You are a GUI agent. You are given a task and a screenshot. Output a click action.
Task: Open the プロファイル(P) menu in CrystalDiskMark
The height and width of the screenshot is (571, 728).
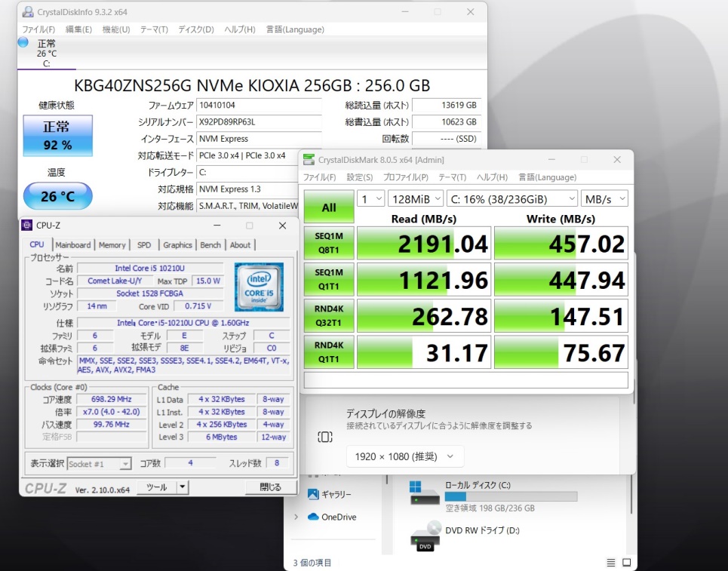(x=405, y=177)
